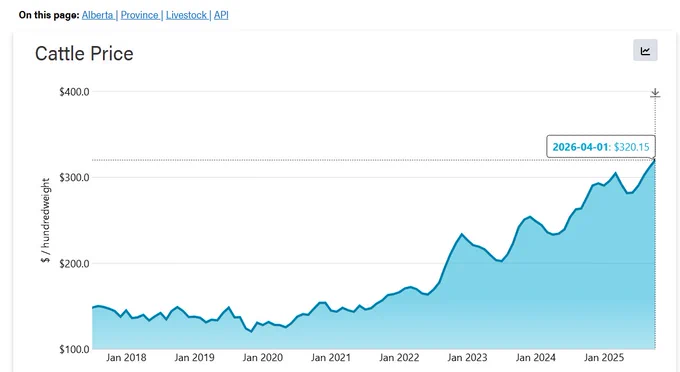
Task: Click the $ / hundredweight axis title
Action: pos(46,220)
